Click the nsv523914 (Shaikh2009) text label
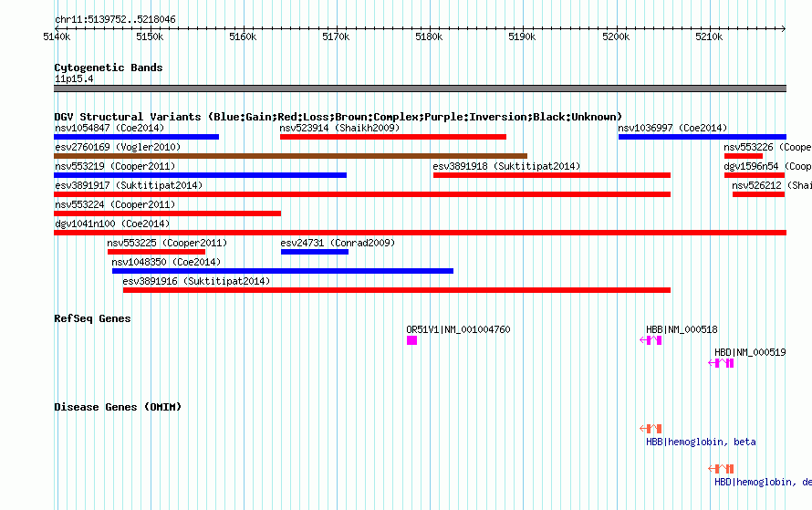 tap(339, 128)
